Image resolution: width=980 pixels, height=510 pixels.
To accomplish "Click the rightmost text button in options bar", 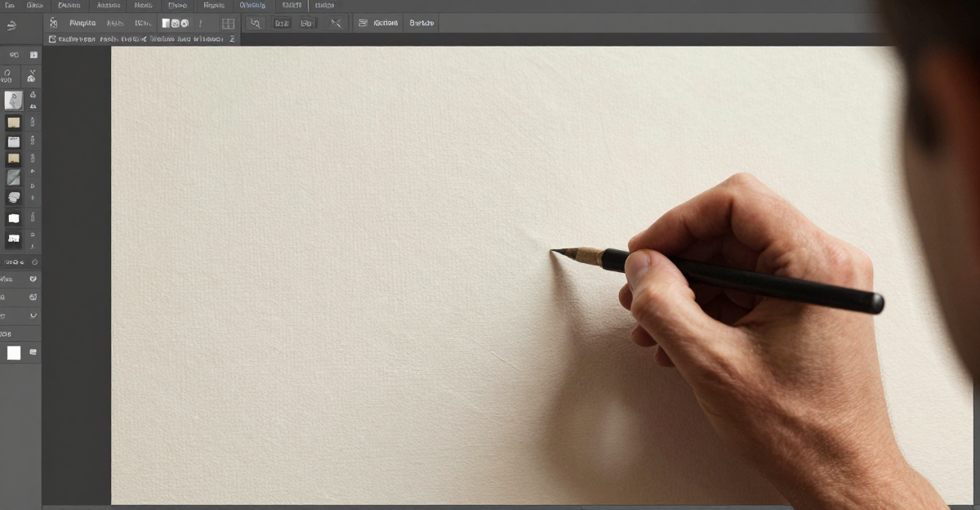I will click(421, 23).
